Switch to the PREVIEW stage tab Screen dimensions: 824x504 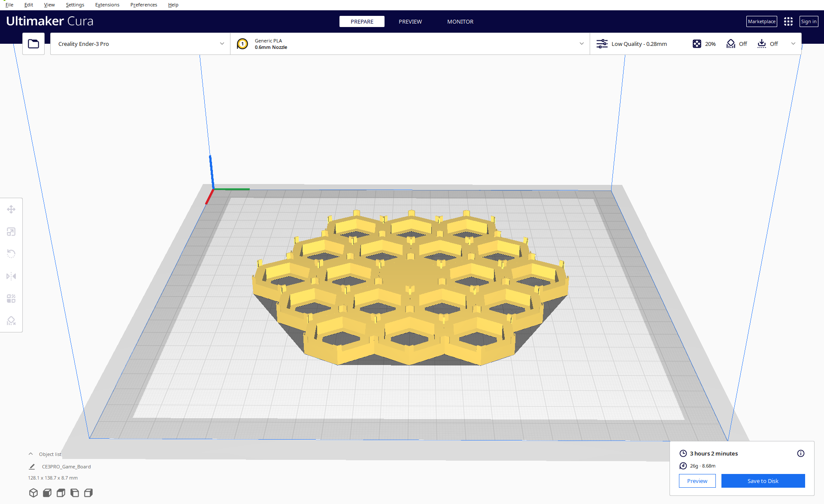point(410,21)
